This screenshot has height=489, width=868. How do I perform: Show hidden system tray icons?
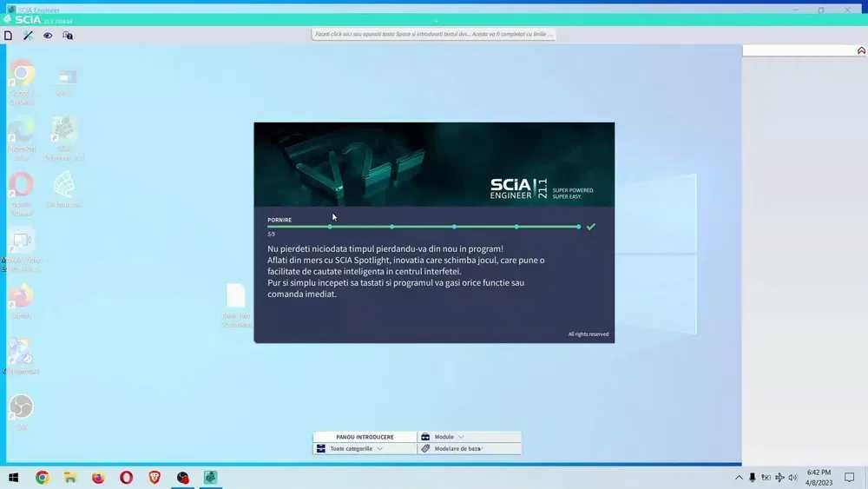click(739, 478)
